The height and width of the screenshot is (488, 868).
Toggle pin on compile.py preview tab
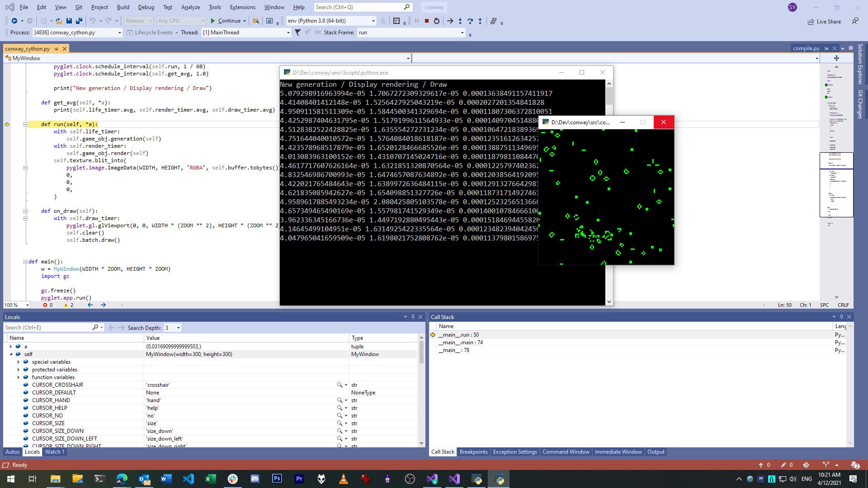coord(826,48)
